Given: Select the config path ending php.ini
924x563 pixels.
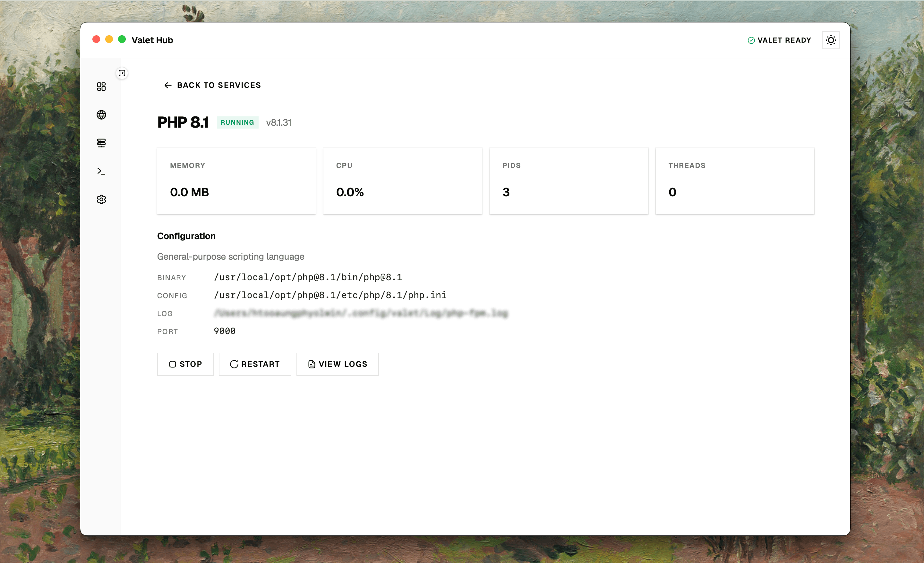Looking at the screenshot, I should [x=330, y=295].
